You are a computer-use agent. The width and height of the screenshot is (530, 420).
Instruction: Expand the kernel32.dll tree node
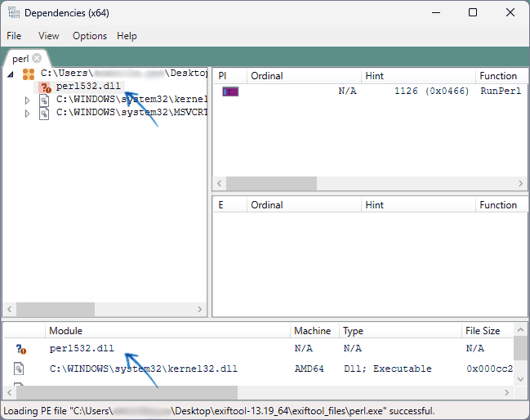[27, 100]
